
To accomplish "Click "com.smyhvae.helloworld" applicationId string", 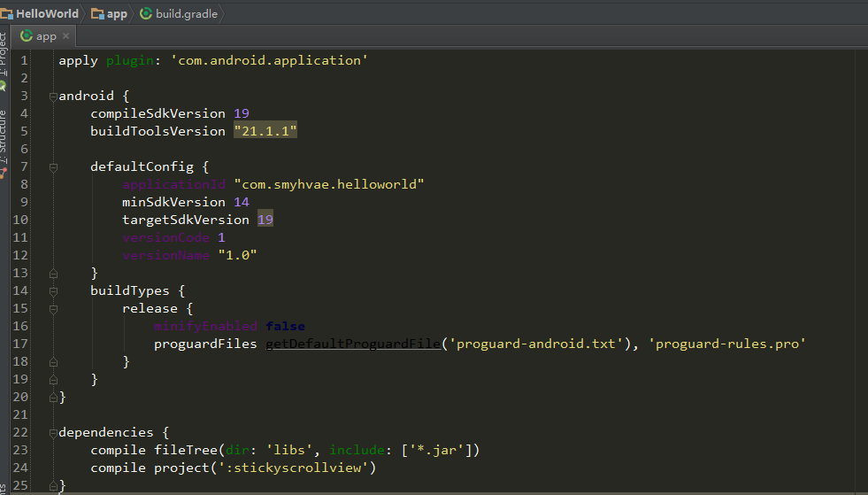I will [329, 184].
